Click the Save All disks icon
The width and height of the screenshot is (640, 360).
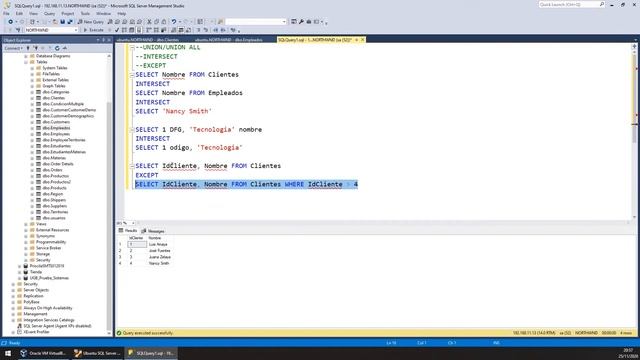[70, 22]
